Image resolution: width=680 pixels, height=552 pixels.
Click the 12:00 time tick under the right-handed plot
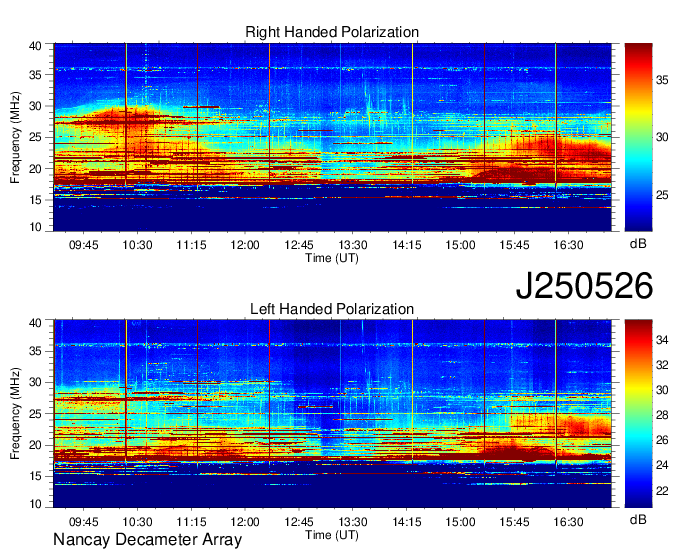[x=245, y=245]
